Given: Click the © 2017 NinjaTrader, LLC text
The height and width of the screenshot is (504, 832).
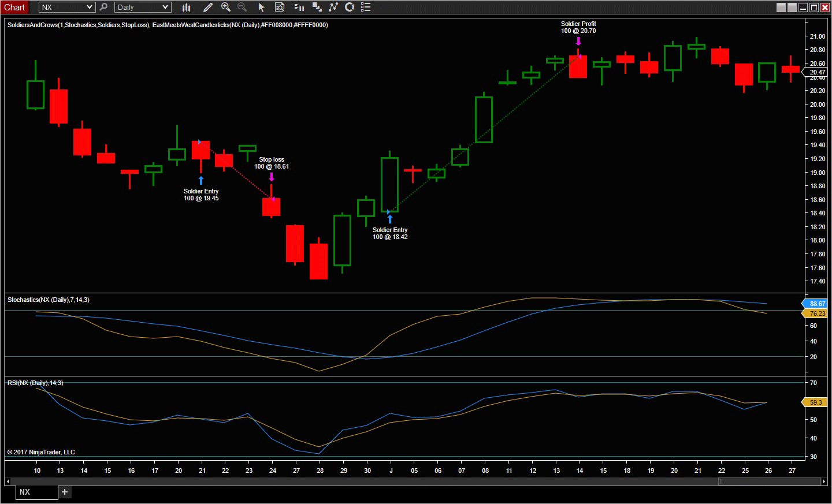Looking at the screenshot, I should click(x=41, y=452).
